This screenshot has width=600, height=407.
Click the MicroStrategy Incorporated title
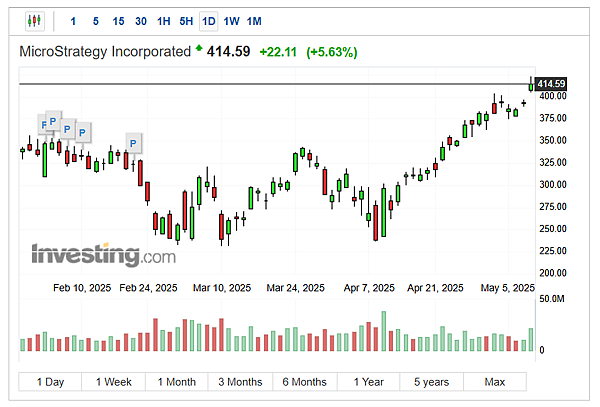(105, 52)
